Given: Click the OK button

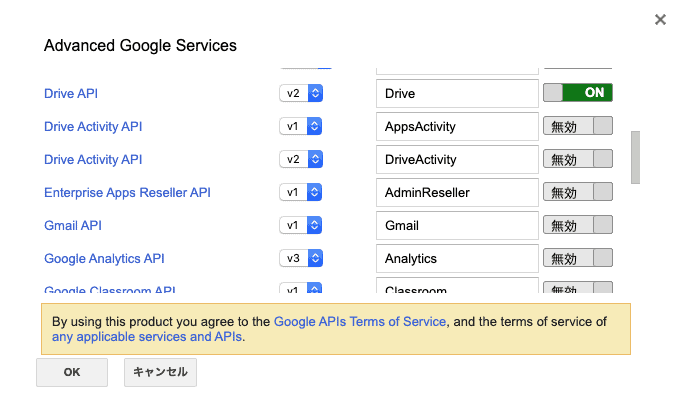Looking at the screenshot, I should click(x=71, y=372).
